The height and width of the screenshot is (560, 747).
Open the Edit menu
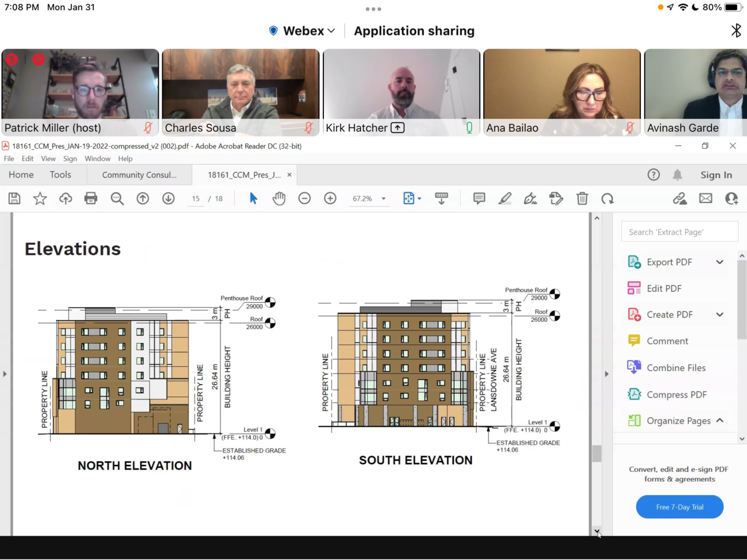click(27, 159)
